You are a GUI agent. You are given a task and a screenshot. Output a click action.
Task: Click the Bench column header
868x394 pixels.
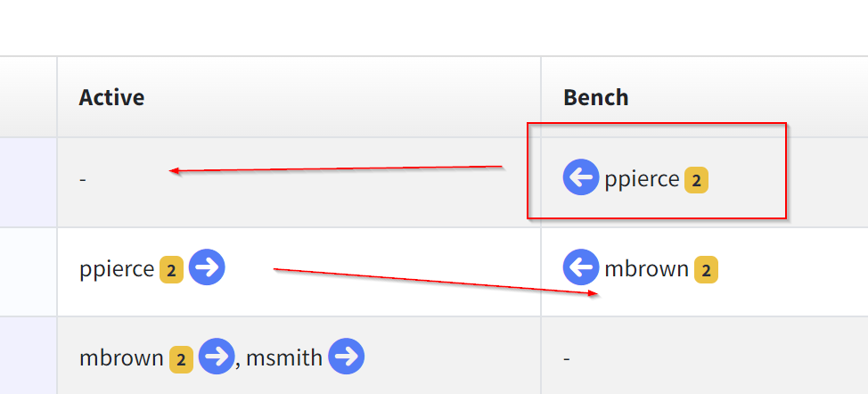pos(705,97)
